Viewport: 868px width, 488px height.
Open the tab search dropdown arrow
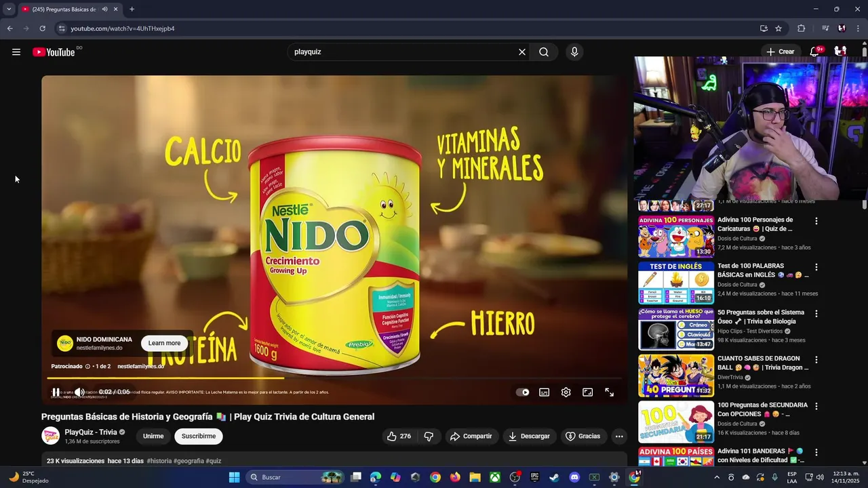pos(9,9)
